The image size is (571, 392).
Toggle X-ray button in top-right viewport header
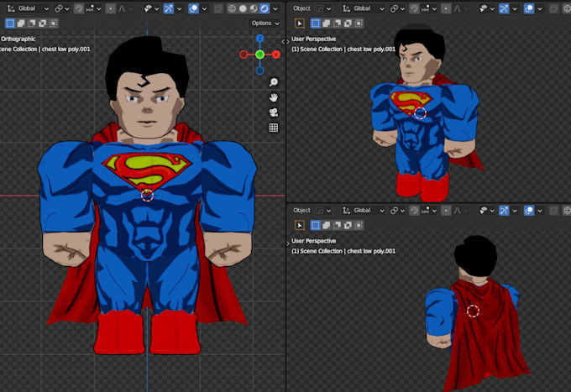coord(554,8)
